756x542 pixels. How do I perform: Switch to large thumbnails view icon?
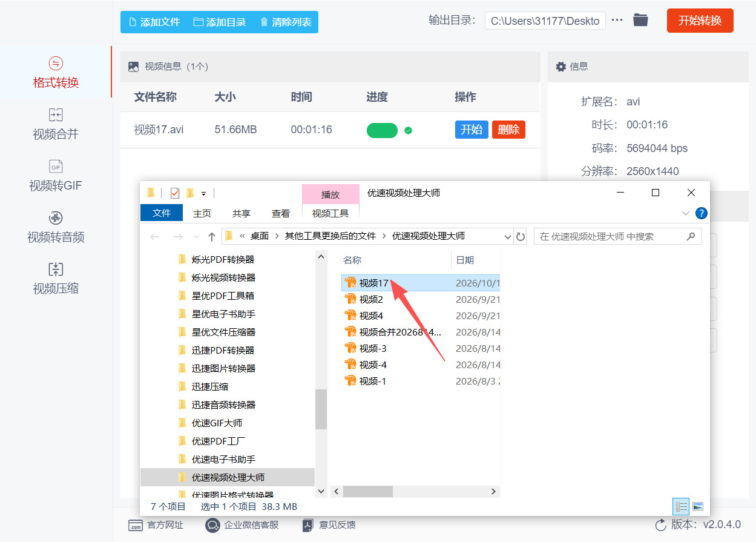coord(697,506)
